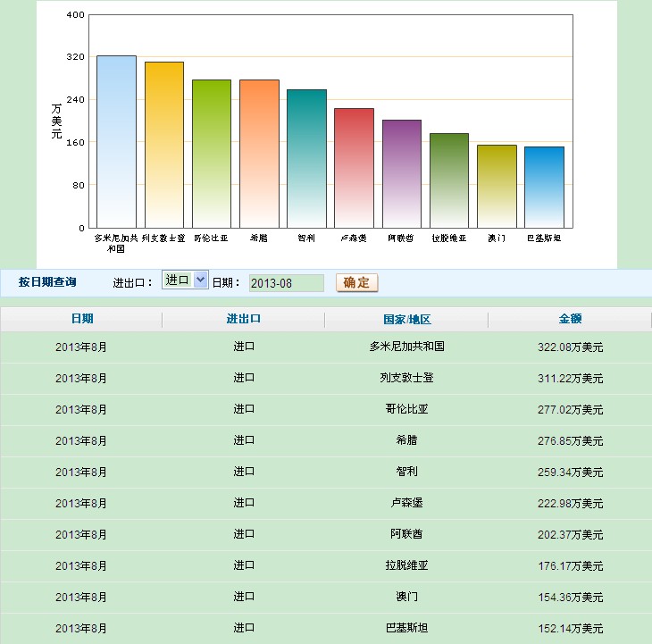The height and width of the screenshot is (644, 652).
Task: Click the red 卢森堡 bar in chart
Action: [355, 169]
